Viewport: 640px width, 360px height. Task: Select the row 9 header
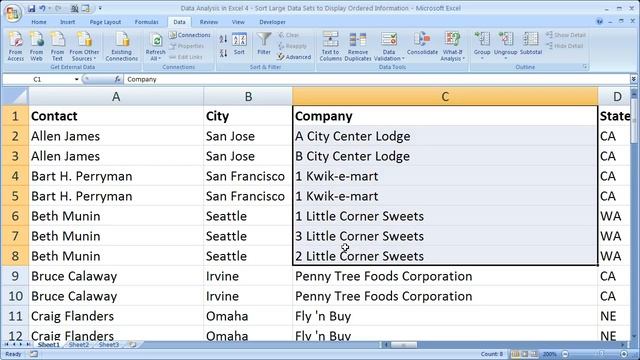(x=15, y=276)
